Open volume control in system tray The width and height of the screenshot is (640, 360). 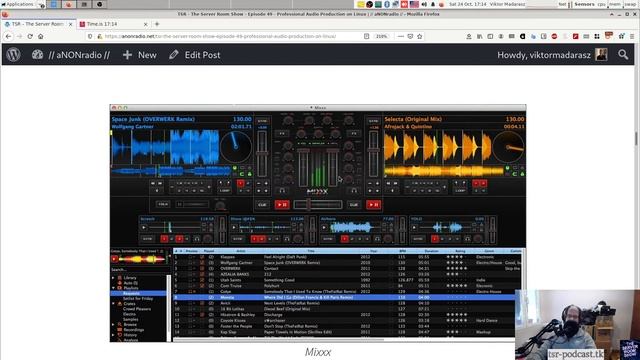(x=424, y=4)
